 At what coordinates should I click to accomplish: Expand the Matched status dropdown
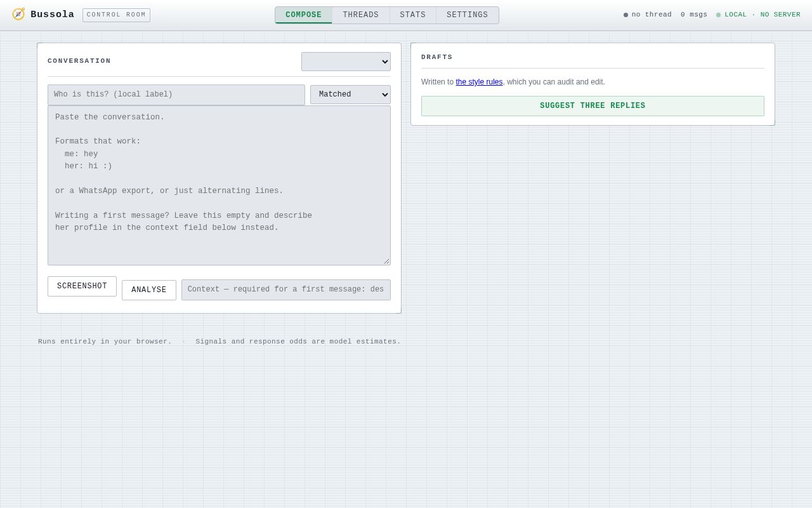(x=350, y=95)
